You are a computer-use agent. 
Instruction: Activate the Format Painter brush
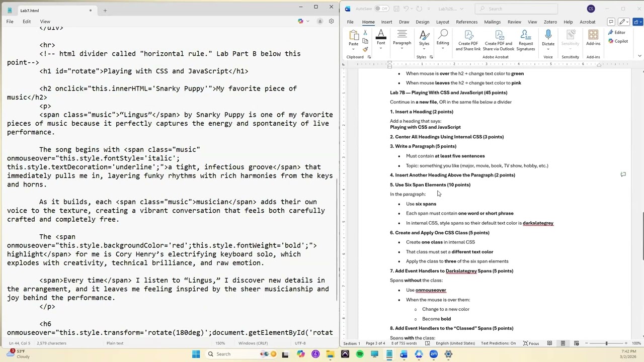click(365, 49)
